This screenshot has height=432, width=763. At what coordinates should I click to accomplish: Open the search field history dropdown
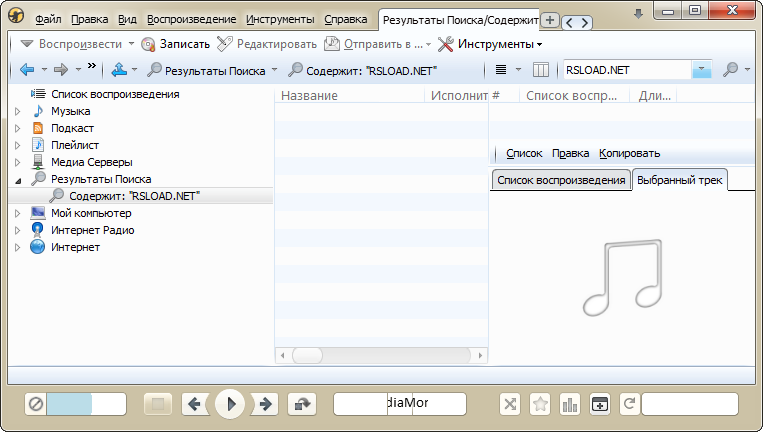coord(702,70)
